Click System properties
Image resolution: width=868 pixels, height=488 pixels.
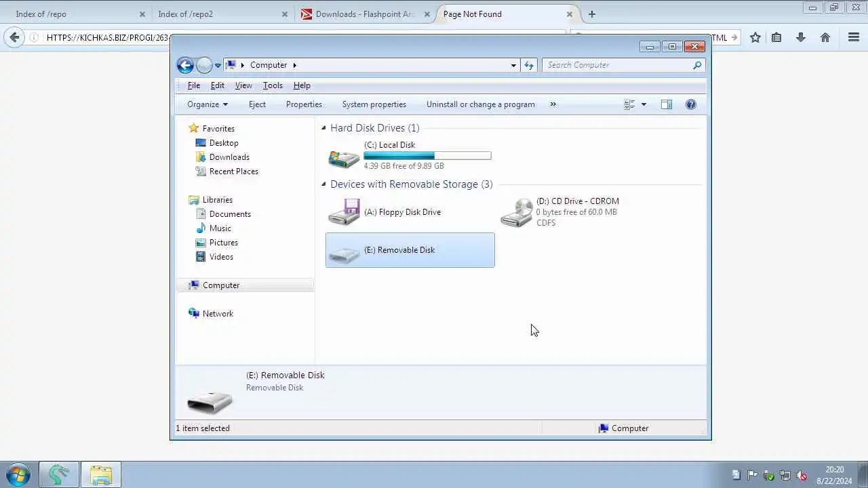click(374, 104)
